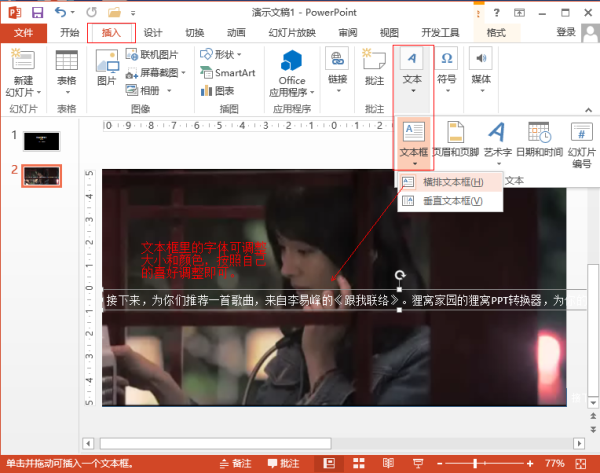
Task: Insert a table with the 表格 icon
Action: [67, 60]
